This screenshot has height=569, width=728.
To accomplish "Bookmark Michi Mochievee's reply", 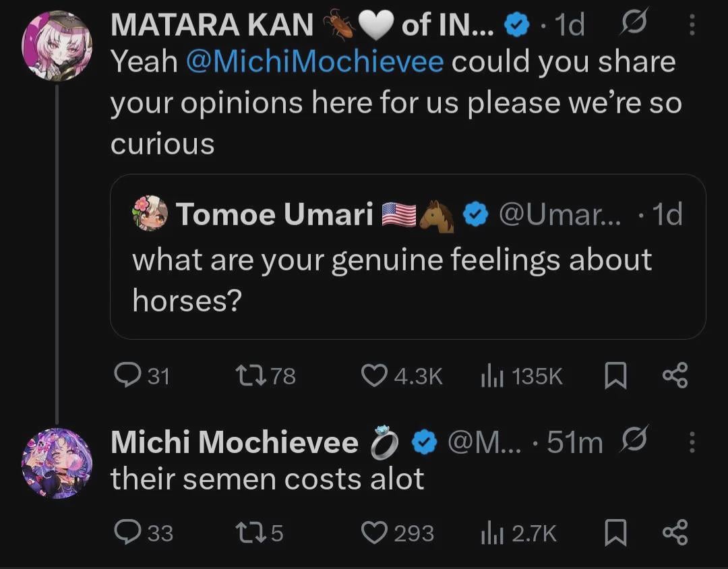I will click(615, 533).
